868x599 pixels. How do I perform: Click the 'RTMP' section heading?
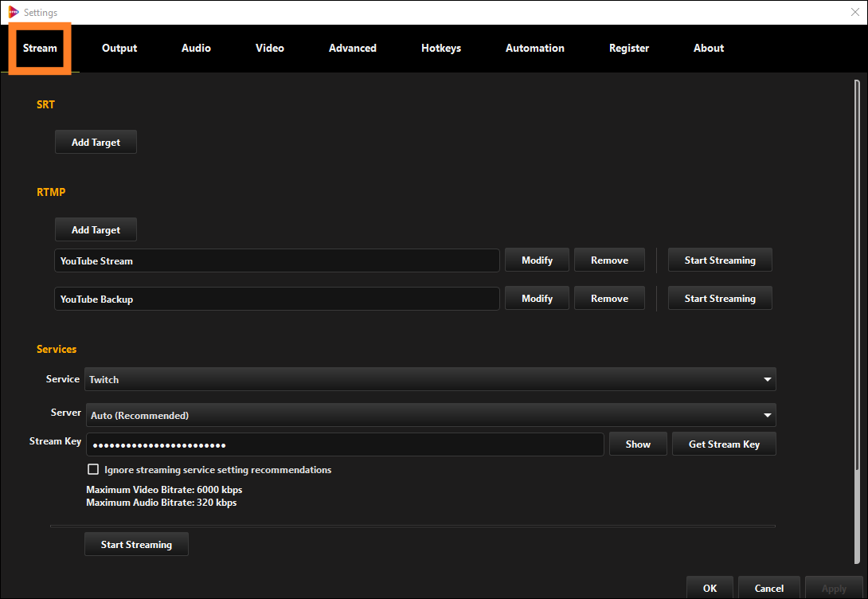point(51,192)
